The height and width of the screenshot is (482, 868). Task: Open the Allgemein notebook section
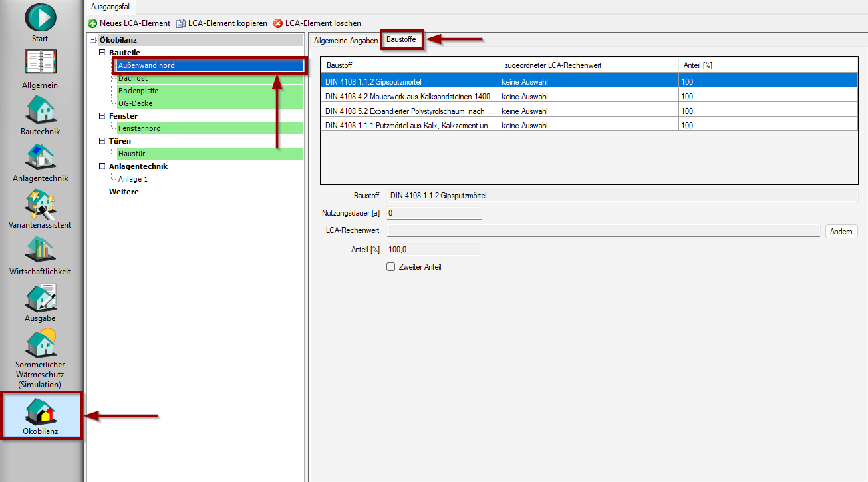(x=40, y=64)
